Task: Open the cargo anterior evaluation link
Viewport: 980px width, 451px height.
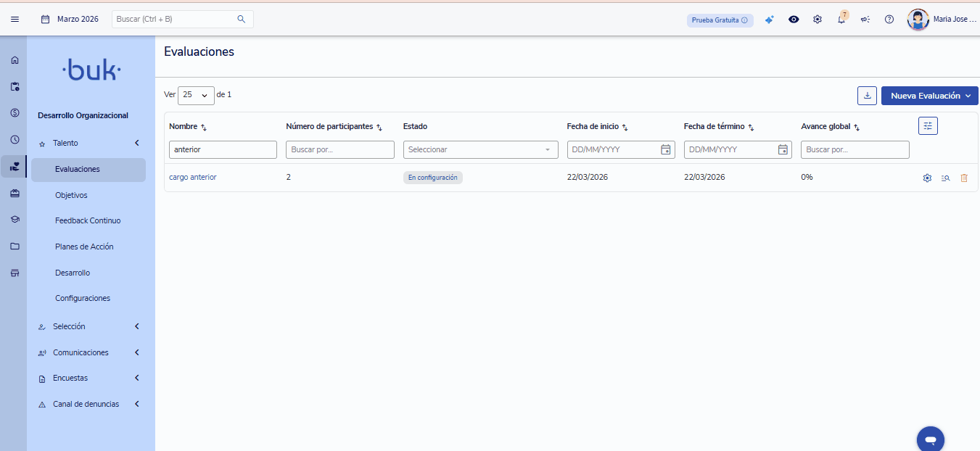Action: tap(193, 177)
